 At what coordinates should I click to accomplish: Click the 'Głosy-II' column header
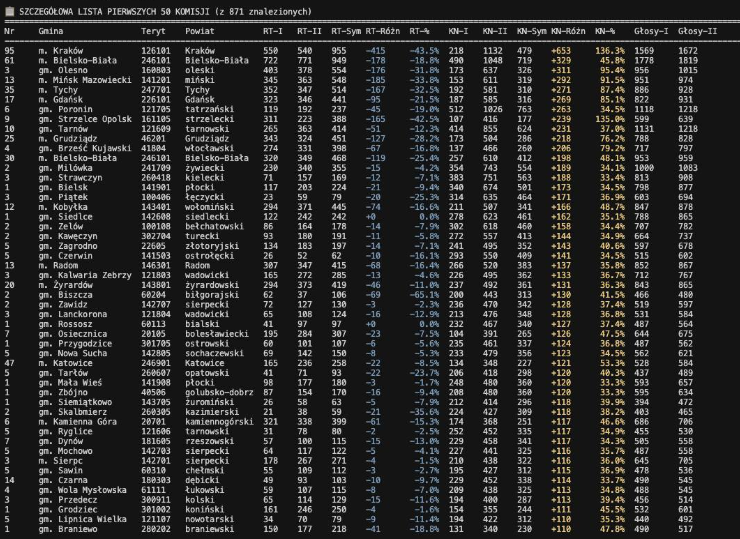click(x=697, y=31)
